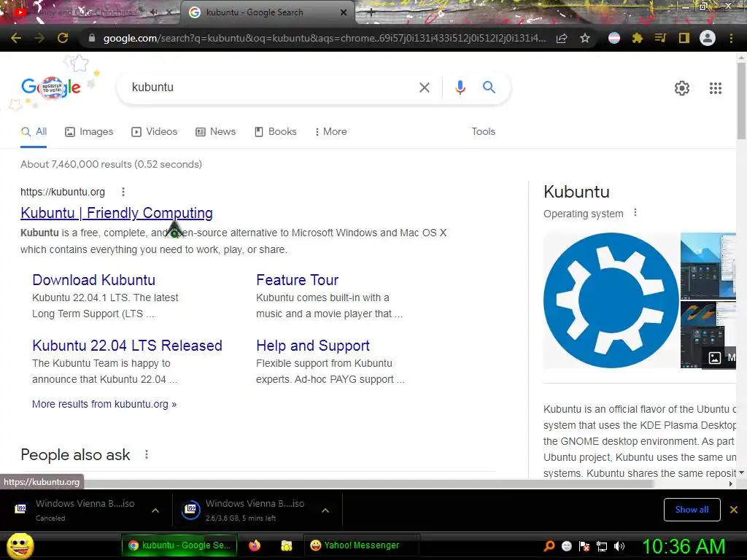
Task: Switch to Books results tab
Action: (x=275, y=132)
